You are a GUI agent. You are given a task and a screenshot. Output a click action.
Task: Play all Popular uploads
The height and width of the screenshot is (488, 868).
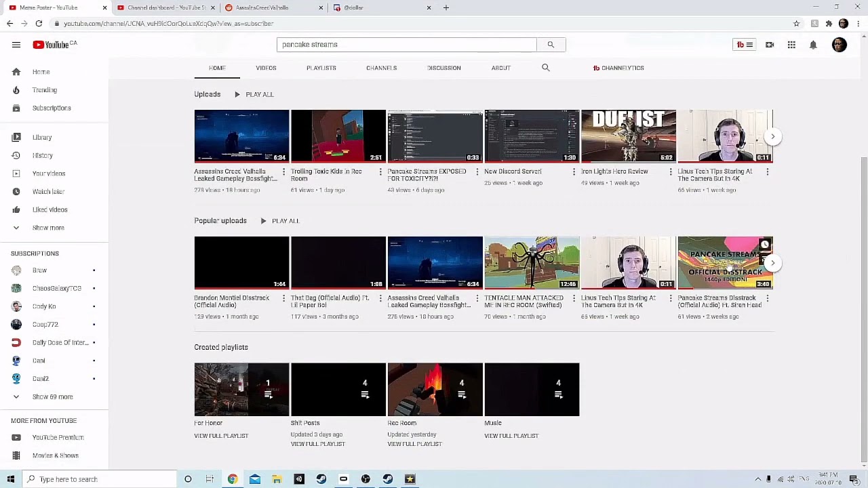point(279,221)
